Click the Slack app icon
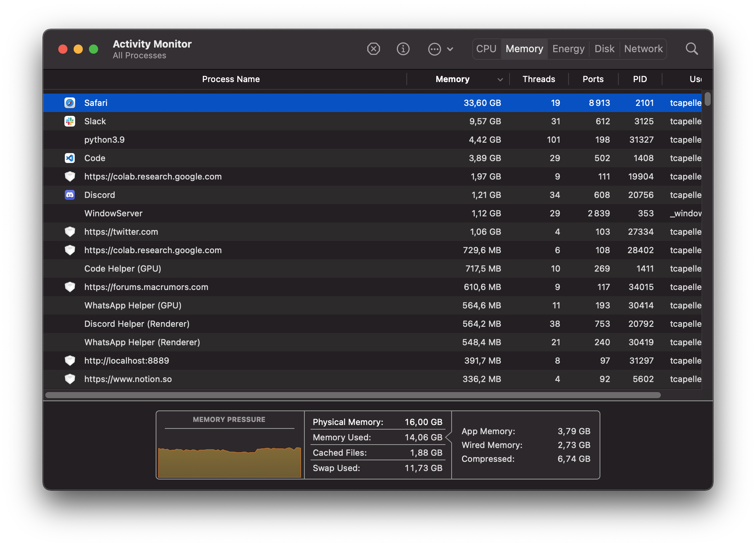Screen dimensions: 756x547 [70, 121]
